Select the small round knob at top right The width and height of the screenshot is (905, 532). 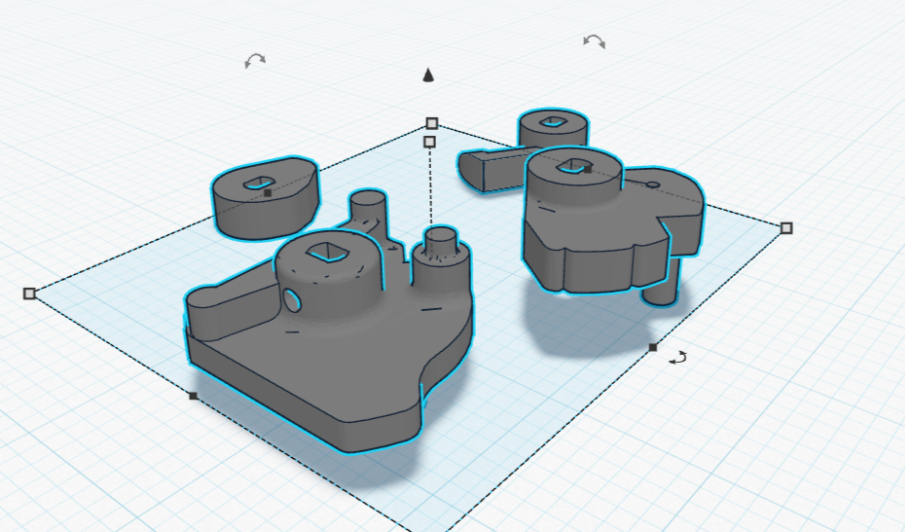tap(552, 128)
